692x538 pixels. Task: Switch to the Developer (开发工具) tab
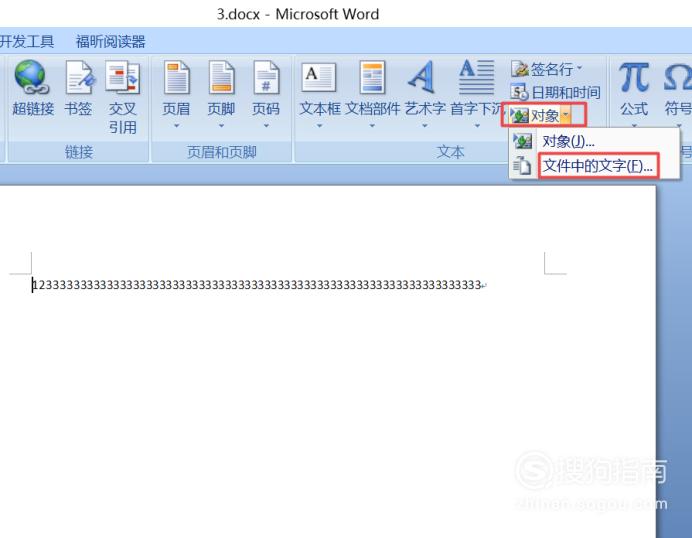[26, 42]
